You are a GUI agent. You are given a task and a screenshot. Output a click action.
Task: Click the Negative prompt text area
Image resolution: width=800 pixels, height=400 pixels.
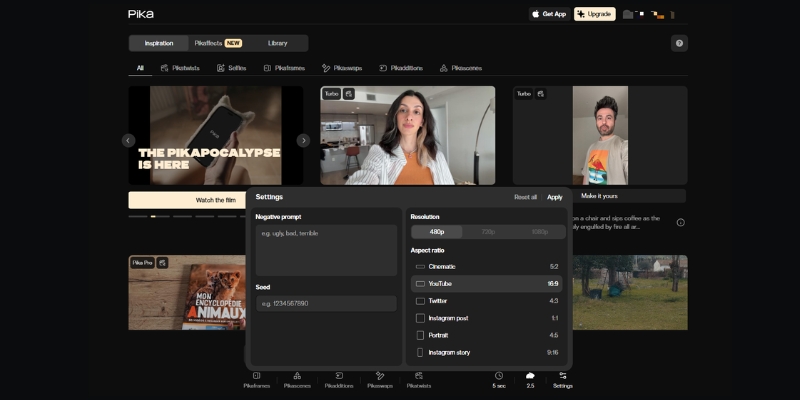[326, 251]
